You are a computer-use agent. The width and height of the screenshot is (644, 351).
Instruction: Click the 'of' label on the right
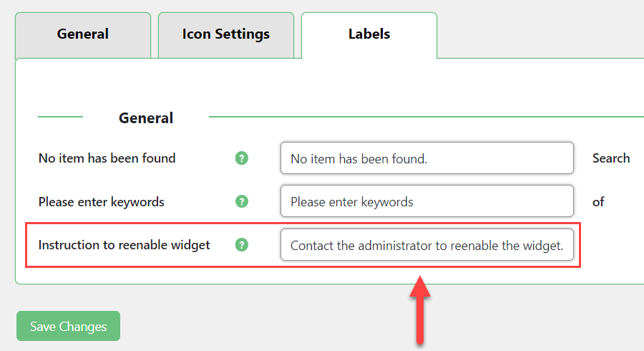598,202
